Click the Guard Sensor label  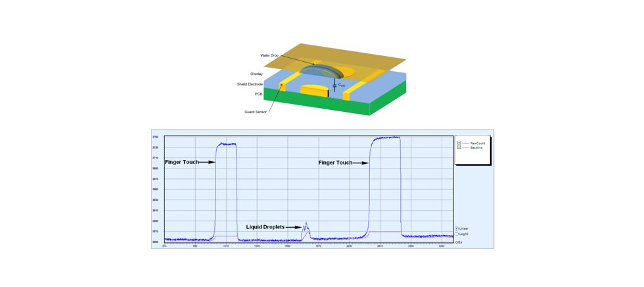click(x=254, y=112)
